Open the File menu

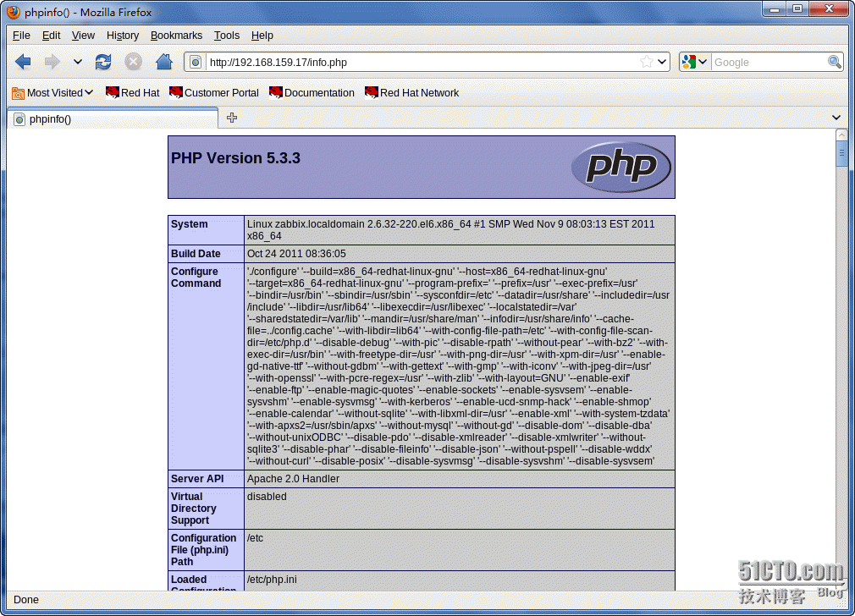coord(21,36)
